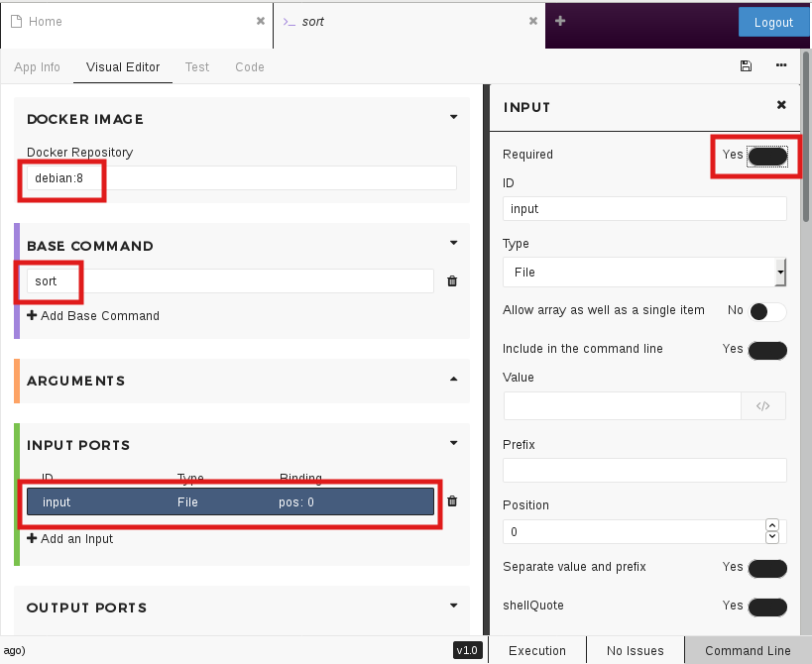Increment the Position value

pyautogui.click(x=772, y=525)
